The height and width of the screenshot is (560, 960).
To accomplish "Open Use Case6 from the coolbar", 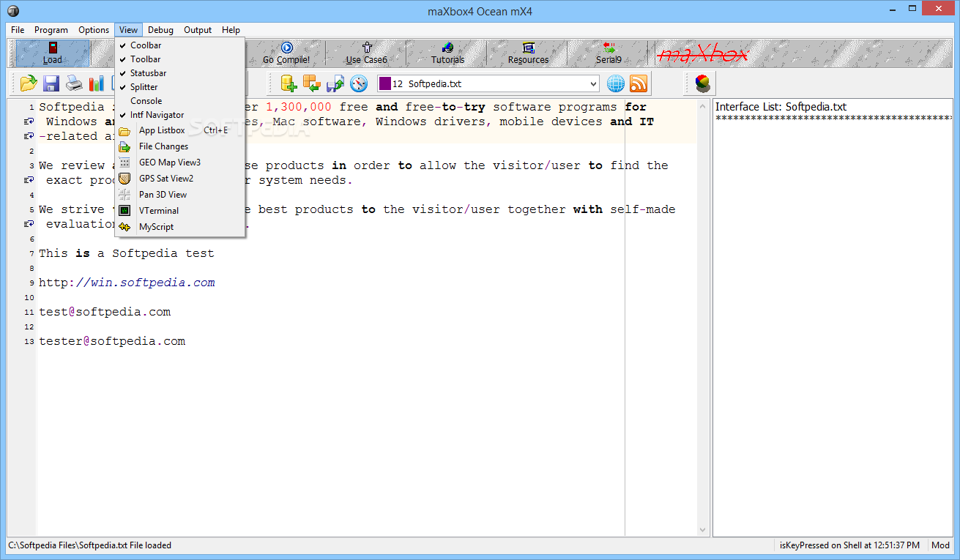I will click(x=366, y=53).
